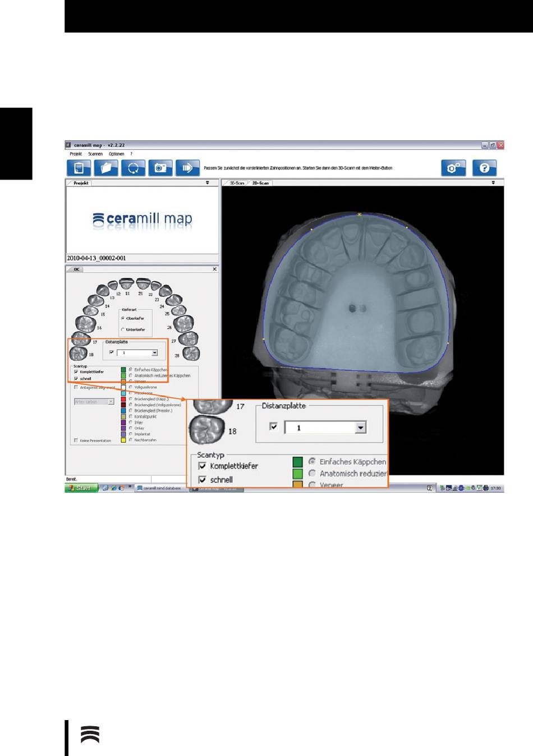Select tooth 28 in the jaw diagram
The image size is (533, 756).
[191, 354]
